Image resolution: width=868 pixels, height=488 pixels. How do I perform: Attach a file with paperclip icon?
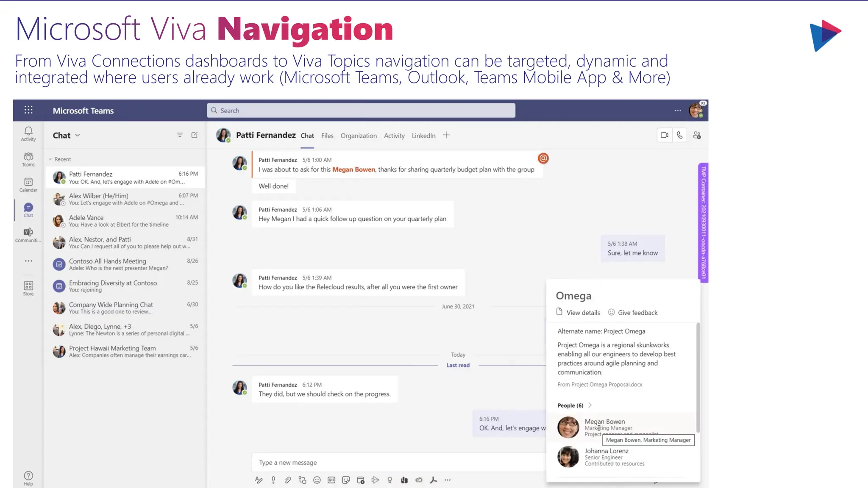tap(288, 480)
